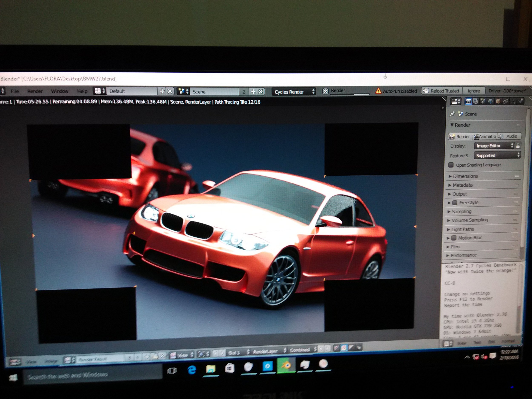Open the Cycles Render engine dropdown
This screenshot has width=532, height=399.
point(294,92)
